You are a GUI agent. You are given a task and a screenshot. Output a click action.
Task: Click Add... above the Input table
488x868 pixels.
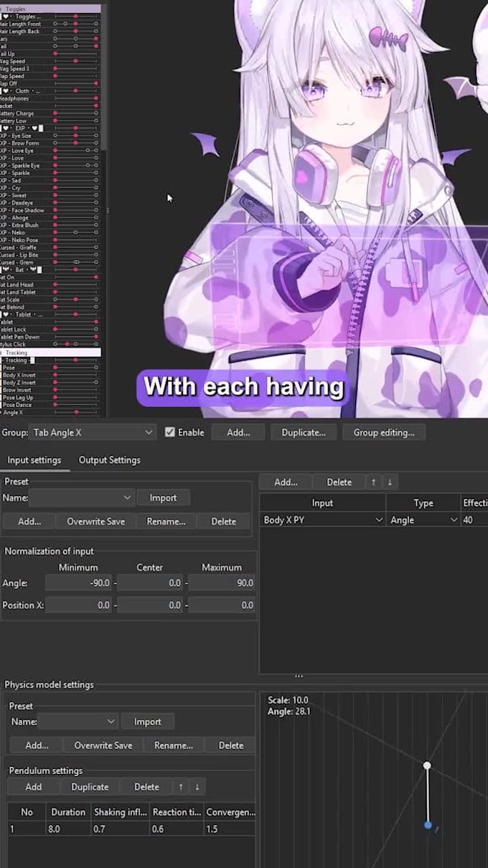click(x=286, y=482)
